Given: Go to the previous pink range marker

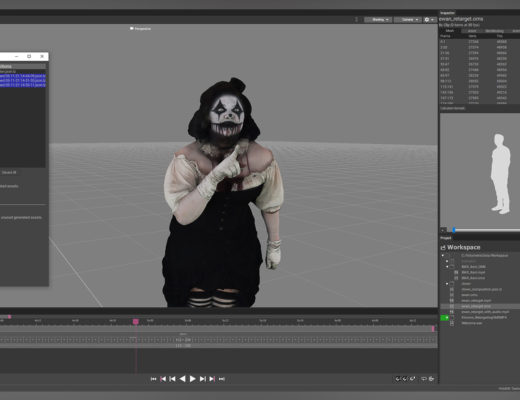Looking at the screenshot, I should [163, 379].
